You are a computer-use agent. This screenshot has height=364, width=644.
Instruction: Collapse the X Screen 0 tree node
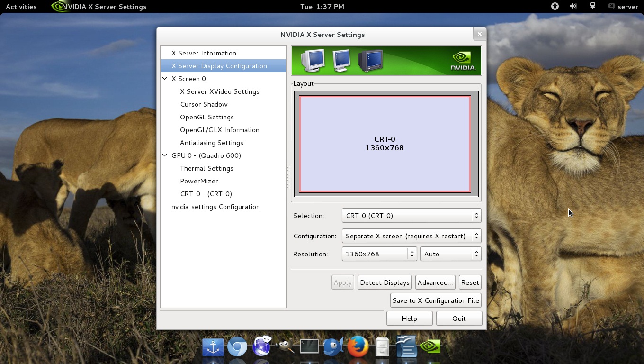[x=165, y=79]
